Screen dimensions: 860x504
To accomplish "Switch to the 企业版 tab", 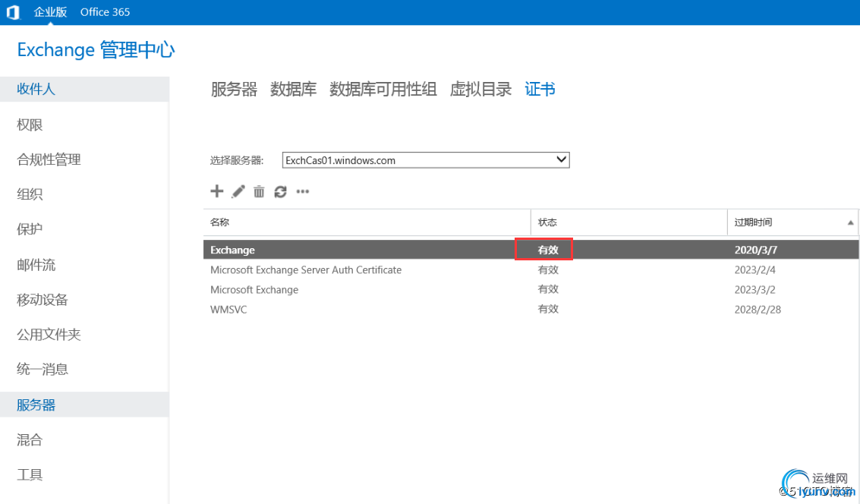I will pyautogui.click(x=50, y=12).
